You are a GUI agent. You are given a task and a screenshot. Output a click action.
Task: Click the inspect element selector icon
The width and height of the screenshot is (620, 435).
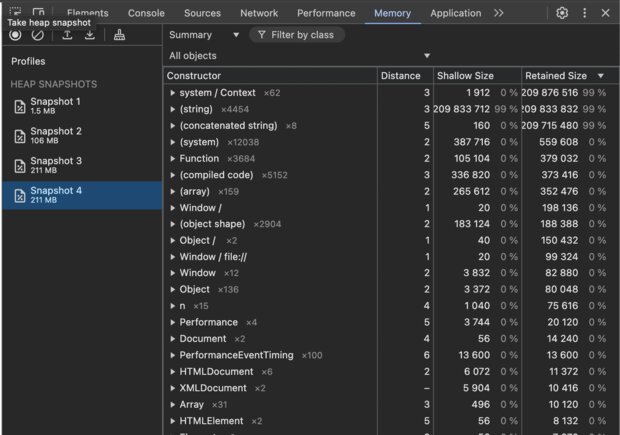15,11
